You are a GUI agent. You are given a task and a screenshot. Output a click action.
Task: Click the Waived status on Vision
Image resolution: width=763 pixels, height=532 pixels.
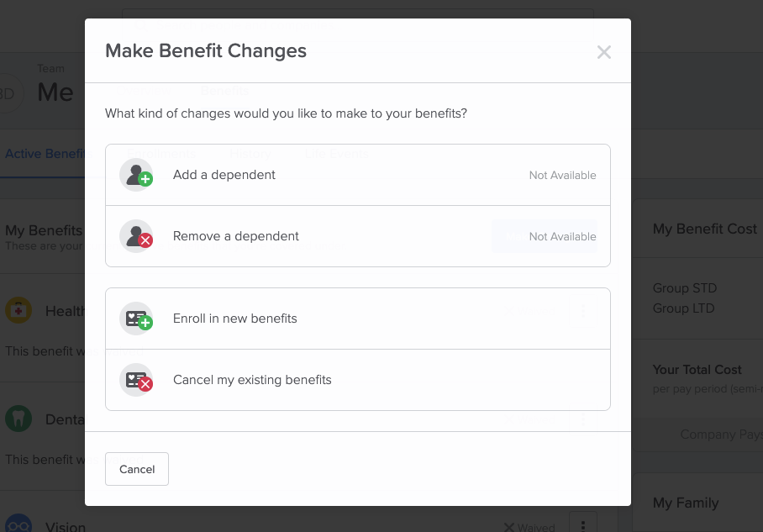click(529, 527)
